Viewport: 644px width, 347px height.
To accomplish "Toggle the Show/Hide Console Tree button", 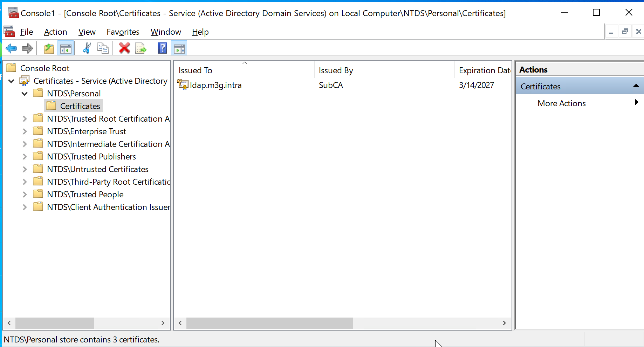I will (x=66, y=48).
